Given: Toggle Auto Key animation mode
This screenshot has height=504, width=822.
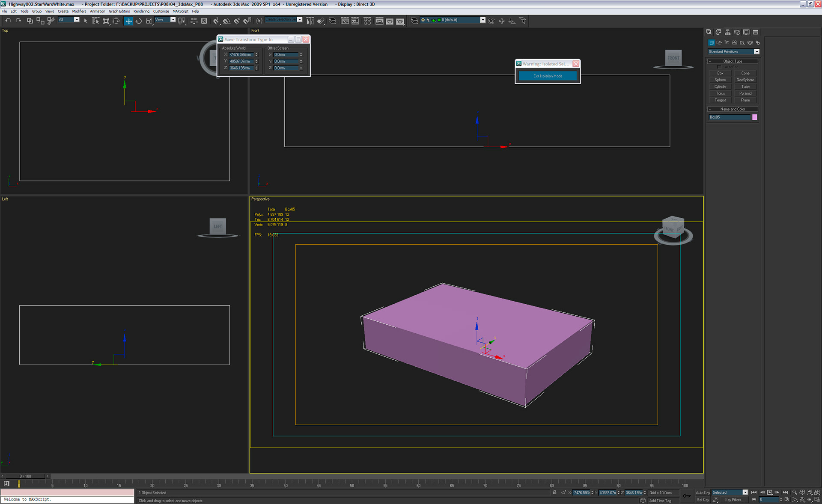Looking at the screenshot, I should tap(703, 492).
